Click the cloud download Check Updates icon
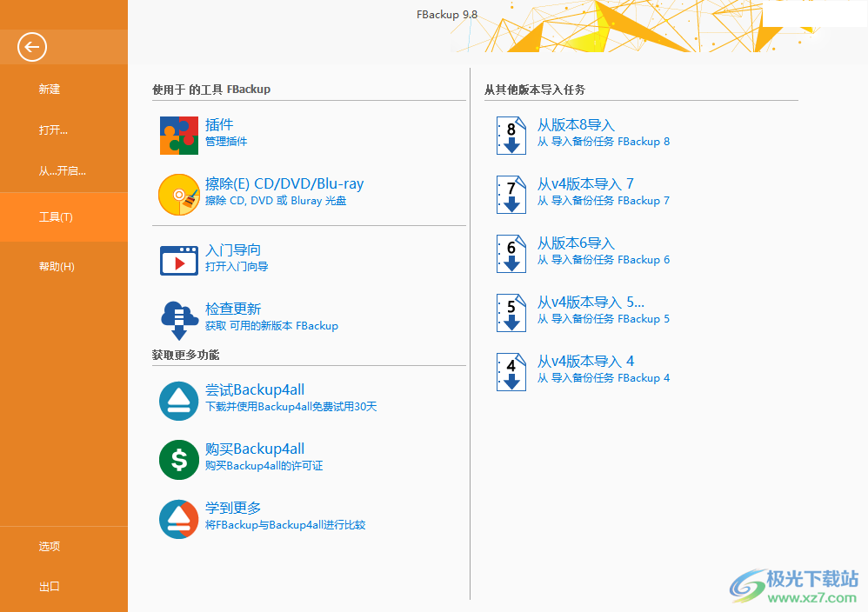The height and width of the screenshot is (612, 868). pyautogui.click(x=179, y=320)
